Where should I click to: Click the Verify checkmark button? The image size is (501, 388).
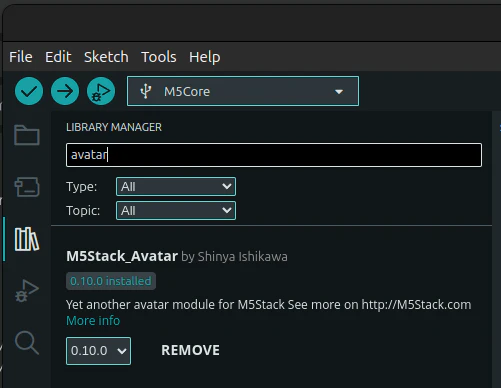[29, 91]
